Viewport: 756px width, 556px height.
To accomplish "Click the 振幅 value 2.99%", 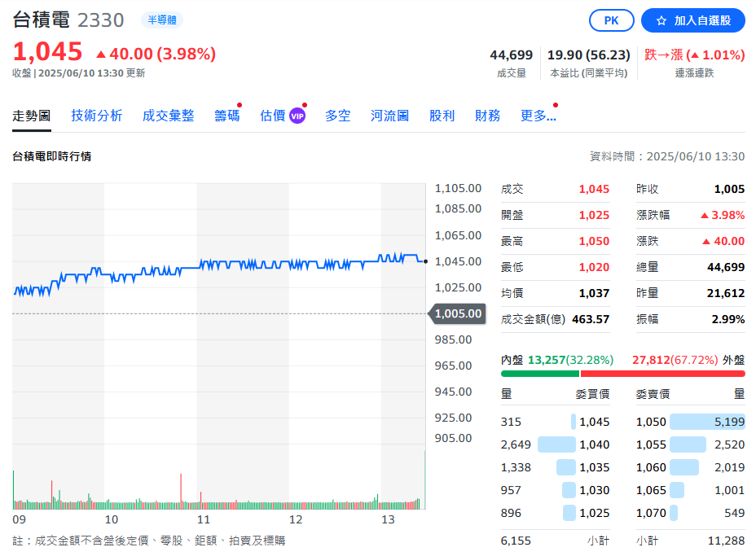I will pos(728,319).
